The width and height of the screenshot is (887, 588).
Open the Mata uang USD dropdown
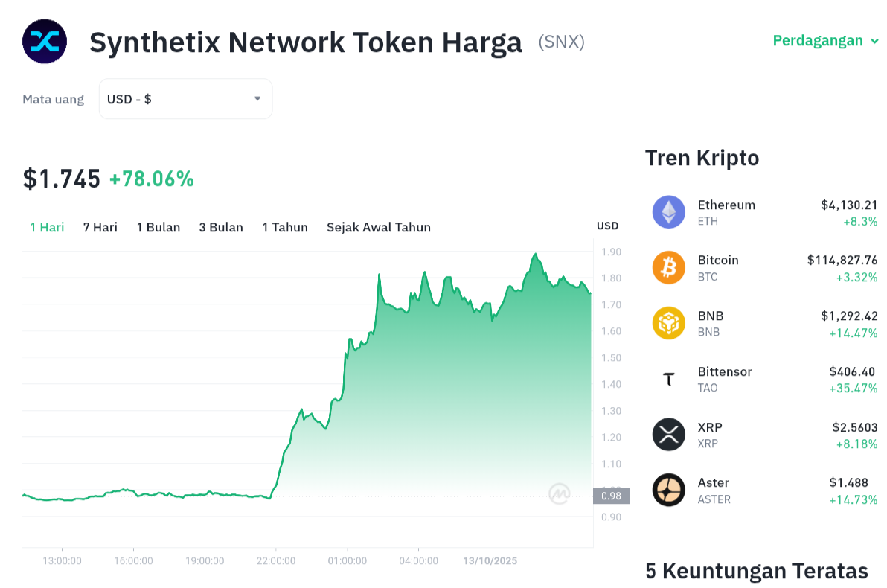[x=185, y=99]
